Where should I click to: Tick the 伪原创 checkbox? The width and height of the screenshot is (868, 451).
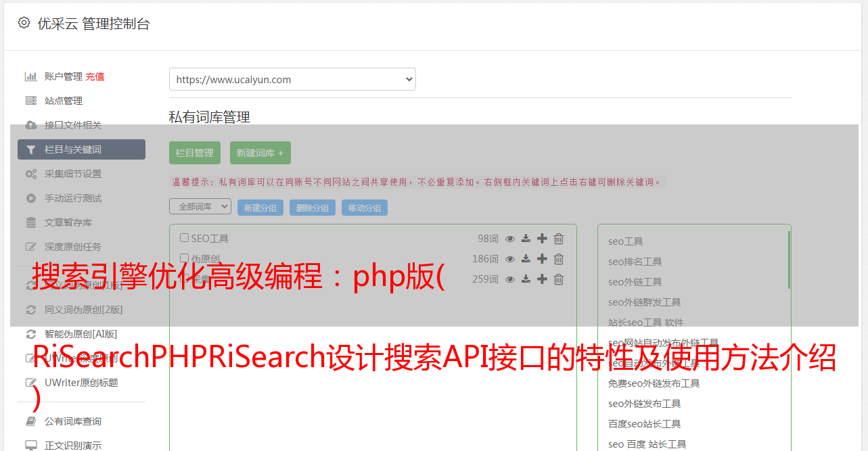tap(184, 258)
